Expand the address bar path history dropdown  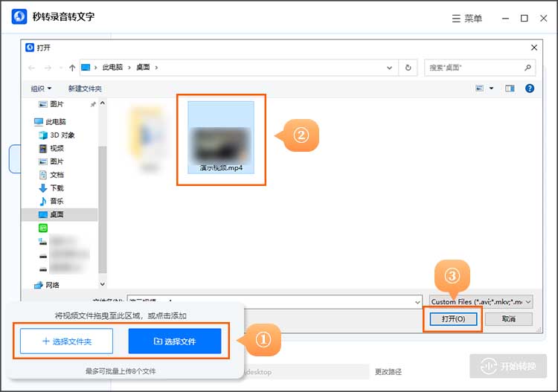(391, 68)
